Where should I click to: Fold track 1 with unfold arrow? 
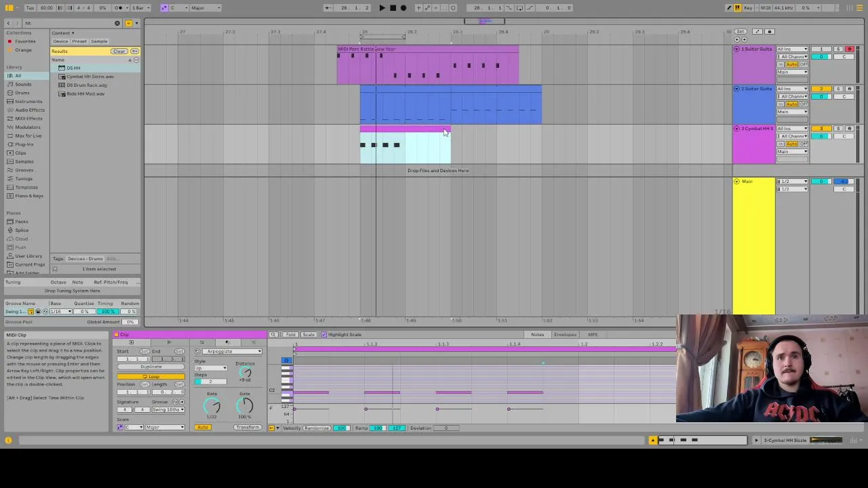point(737,49)
